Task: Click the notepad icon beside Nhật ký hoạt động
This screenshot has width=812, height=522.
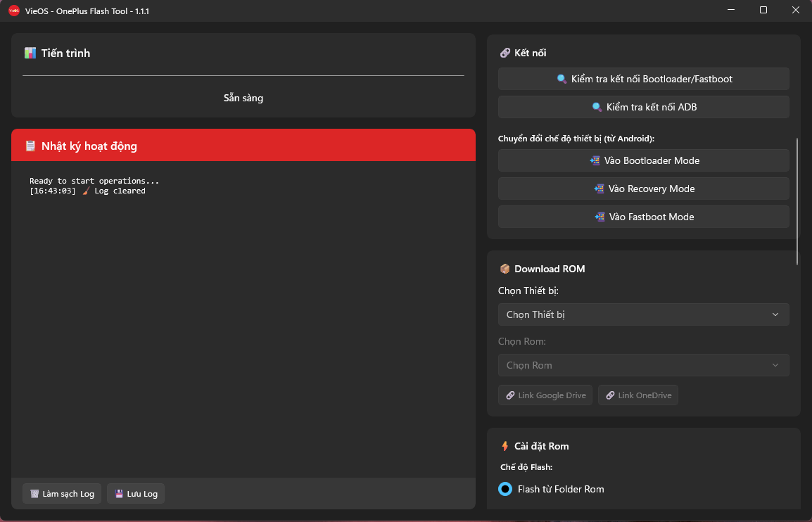Action: [30, 146]
